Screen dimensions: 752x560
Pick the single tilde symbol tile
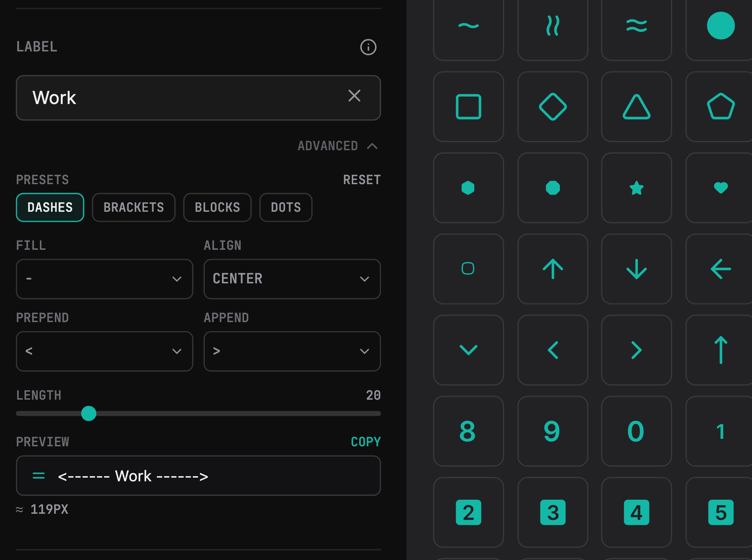click(x=469, y=26)
